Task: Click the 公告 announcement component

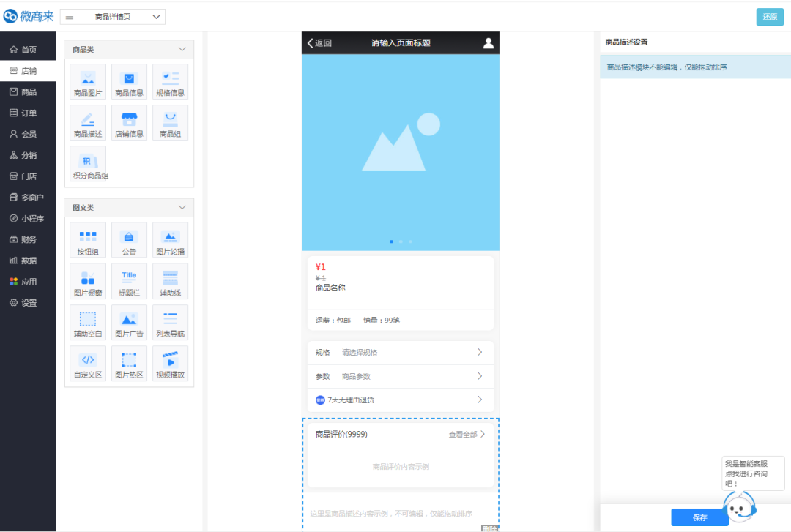Action: point(129,239)
